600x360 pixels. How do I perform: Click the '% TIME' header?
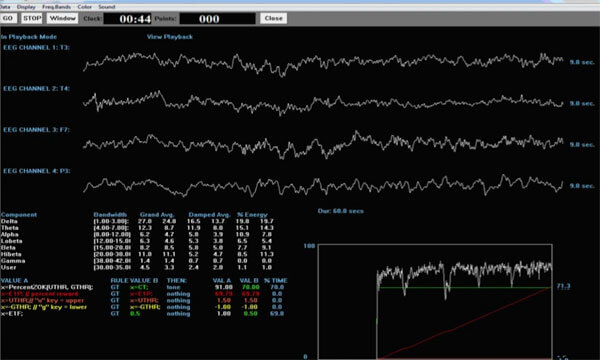click(x=276, y=280)
